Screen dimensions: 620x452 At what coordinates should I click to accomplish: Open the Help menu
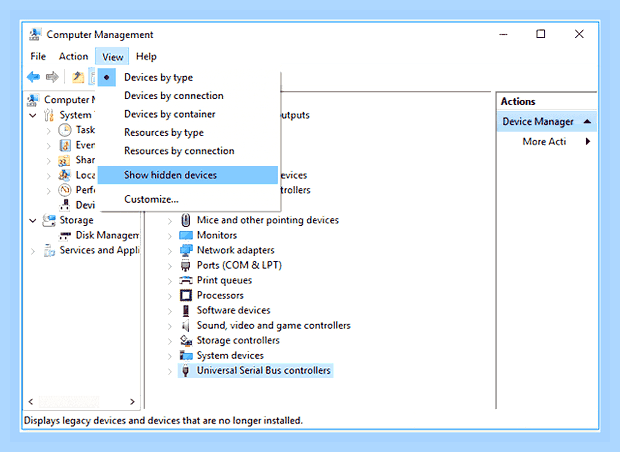[146, 57]
